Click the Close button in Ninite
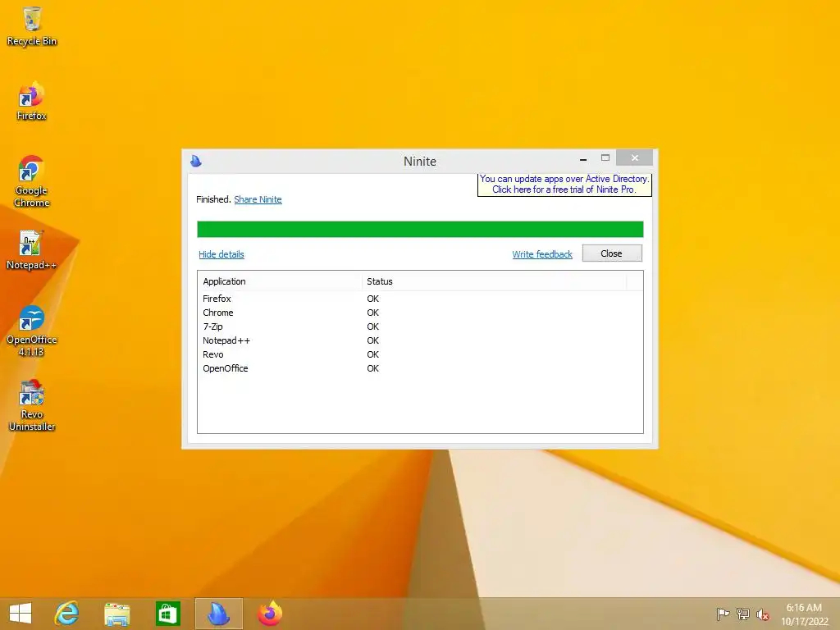 612,253
